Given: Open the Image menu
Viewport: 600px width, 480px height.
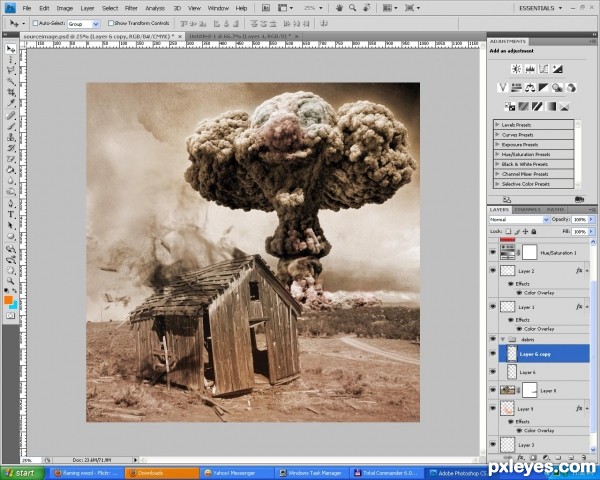Looking at the screenshot, I should tap(65, 8).
